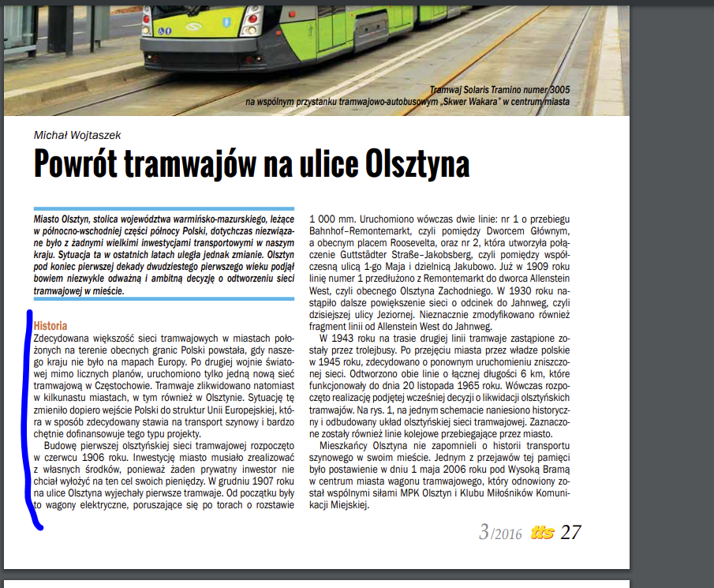
Task: Click the lead paragraph starting "Miasto Olsztyn, stolica"
Action: tap(164, 255)
